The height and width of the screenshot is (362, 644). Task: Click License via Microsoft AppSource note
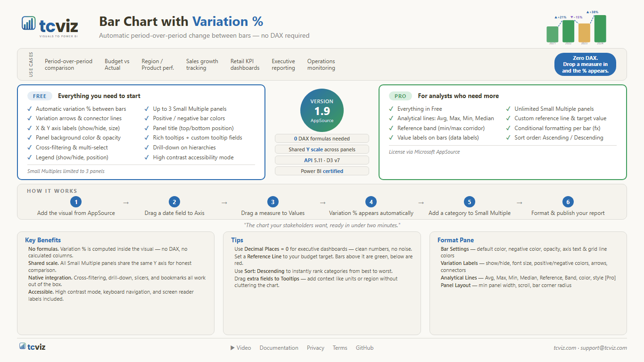424,152
